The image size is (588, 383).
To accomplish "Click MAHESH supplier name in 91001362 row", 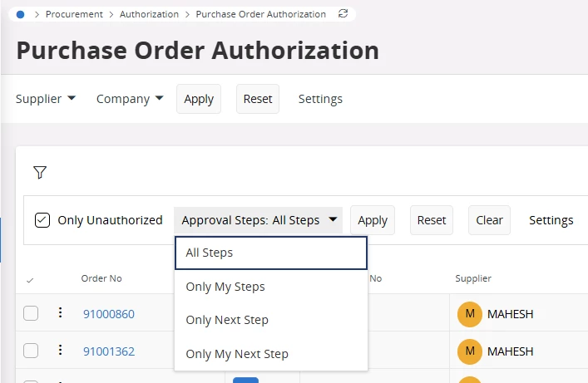I will click(510, 351).
